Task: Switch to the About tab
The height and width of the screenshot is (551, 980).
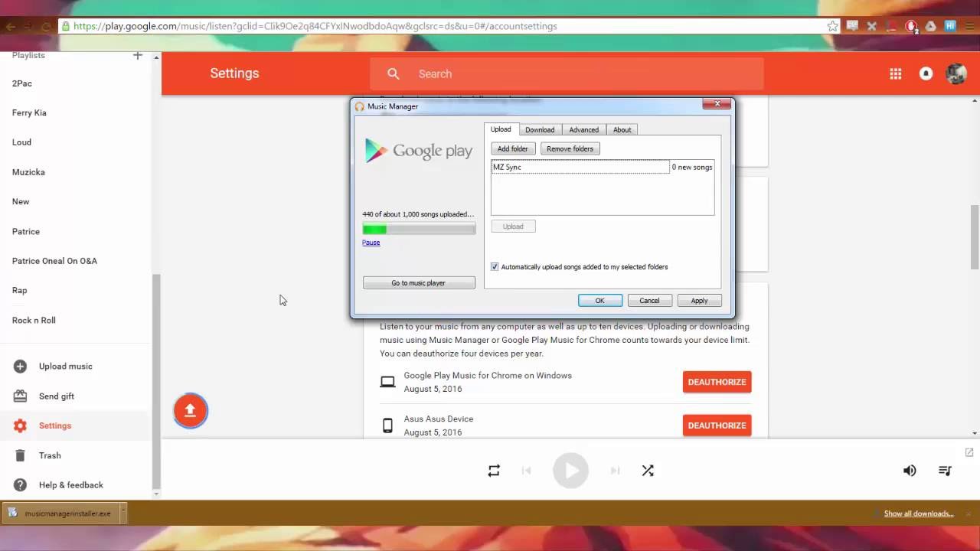Action: coord(622,130)
